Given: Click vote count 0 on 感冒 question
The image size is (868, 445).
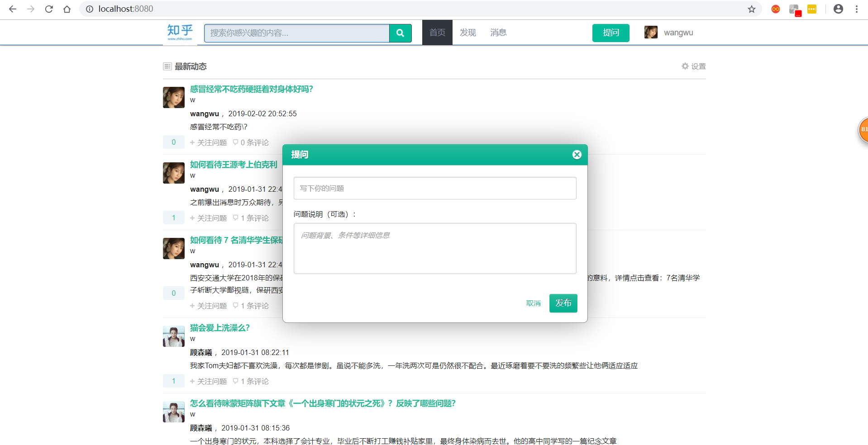Looking at the screenshot, I should pos(174,142).
